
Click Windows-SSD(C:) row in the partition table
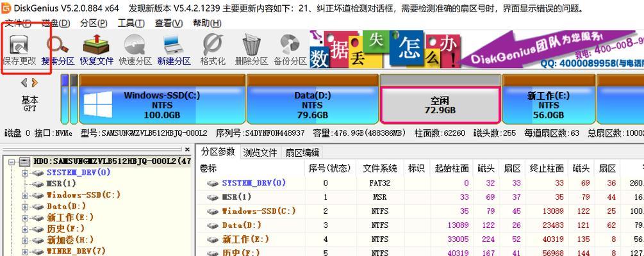(421, 211)
